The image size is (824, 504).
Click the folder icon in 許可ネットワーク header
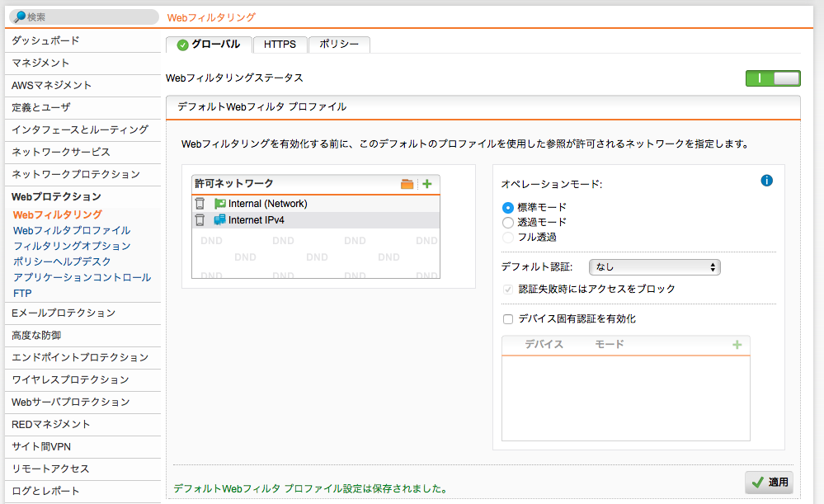[x=407, y=184]
